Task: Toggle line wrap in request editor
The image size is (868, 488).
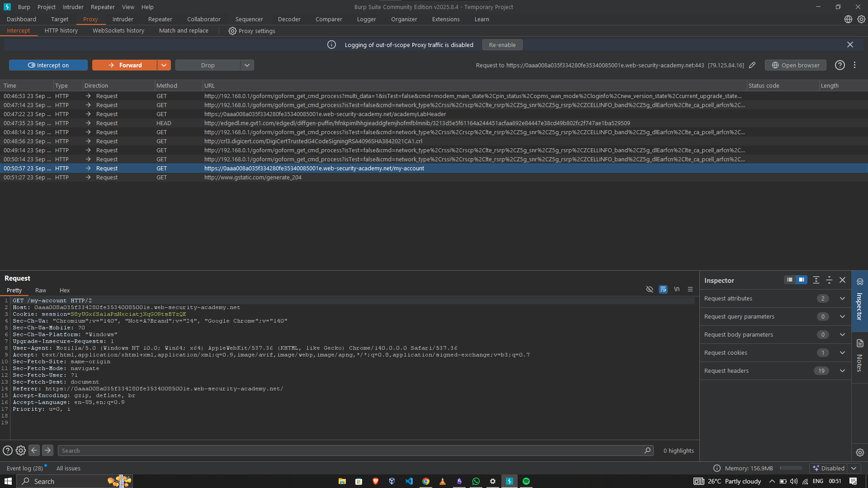Action: (x=663, y=289)
